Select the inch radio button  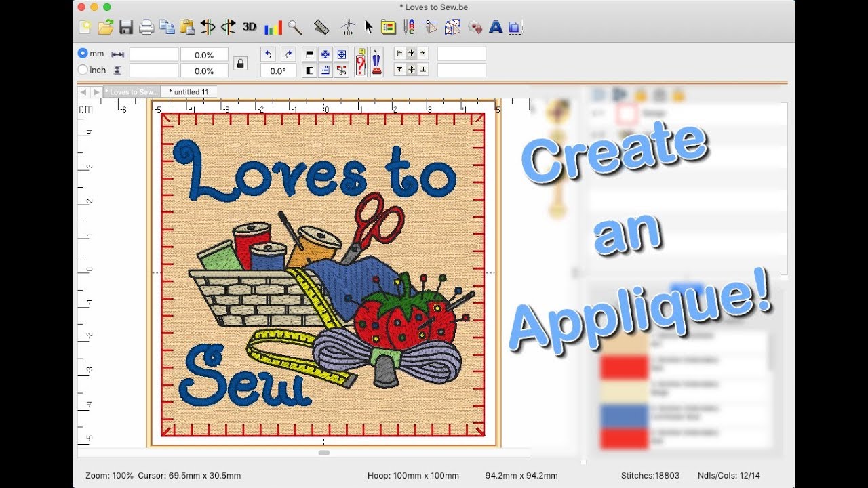point(83,69)
